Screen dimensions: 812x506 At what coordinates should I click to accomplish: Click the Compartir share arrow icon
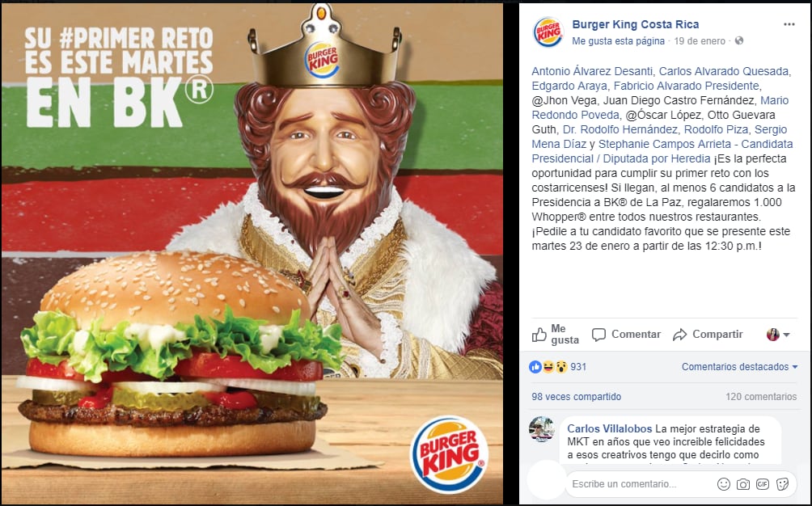[x=679, y=335]
